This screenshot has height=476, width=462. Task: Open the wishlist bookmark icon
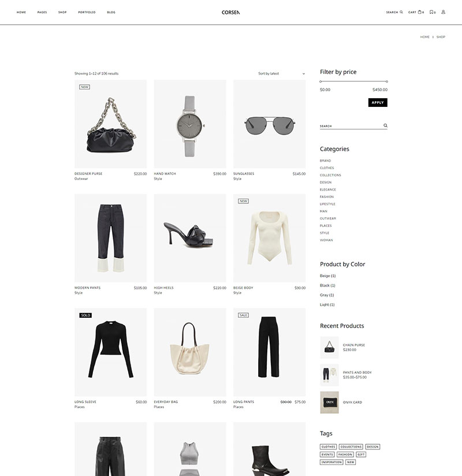point(431,12)
